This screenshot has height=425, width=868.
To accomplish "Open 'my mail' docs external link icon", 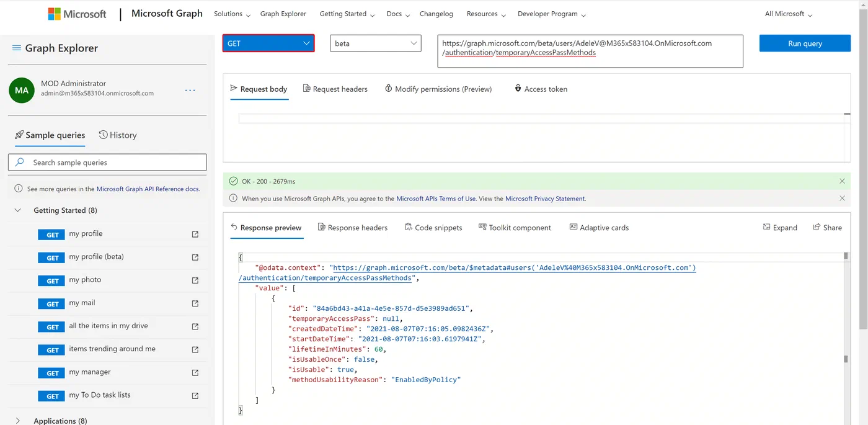I will click(x=195, y=303).
